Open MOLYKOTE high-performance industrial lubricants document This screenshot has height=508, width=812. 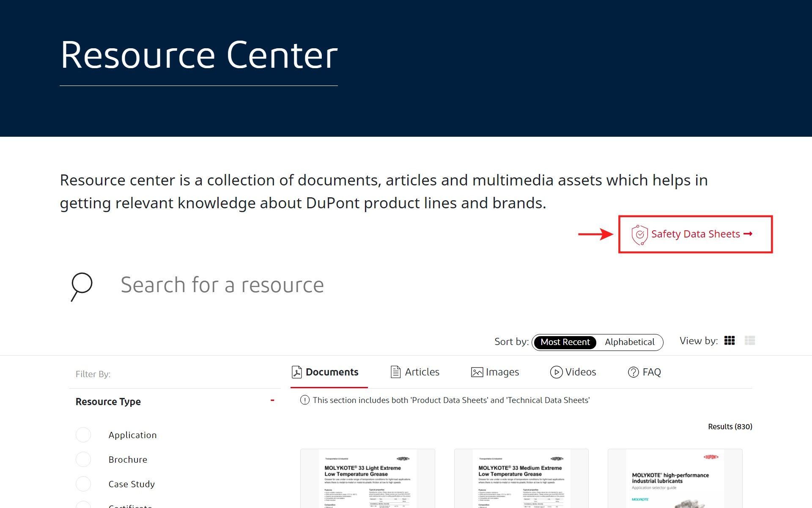(675, 478)
